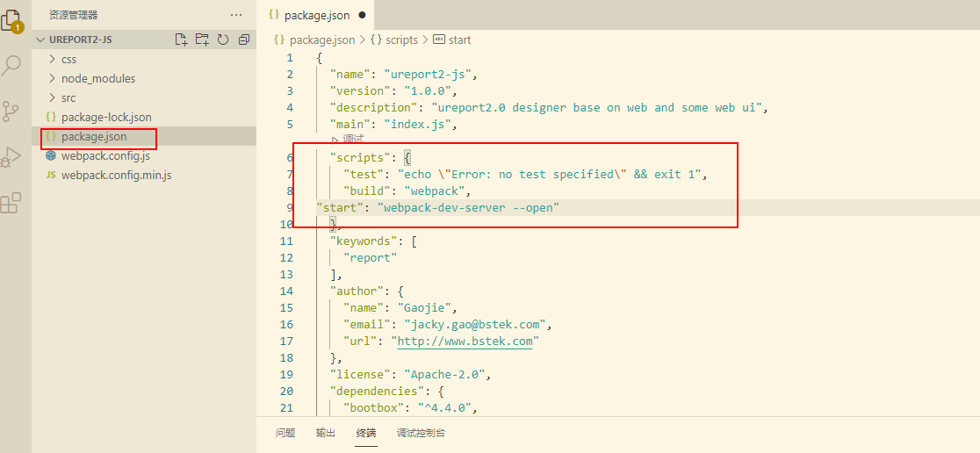
Task: Open webpack.config.min.js file
Action: pyautogui.click(x=116, y=175)
